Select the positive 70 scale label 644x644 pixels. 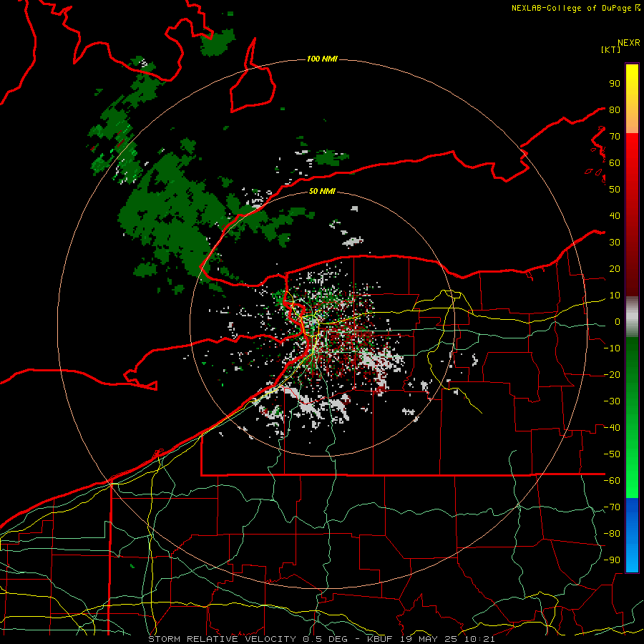615,137
